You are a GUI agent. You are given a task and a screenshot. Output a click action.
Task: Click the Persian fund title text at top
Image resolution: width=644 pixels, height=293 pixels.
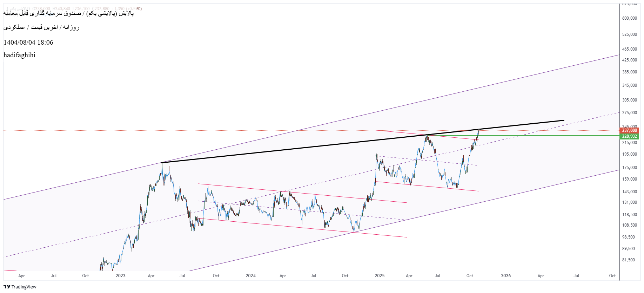click(x=69, y=13)
